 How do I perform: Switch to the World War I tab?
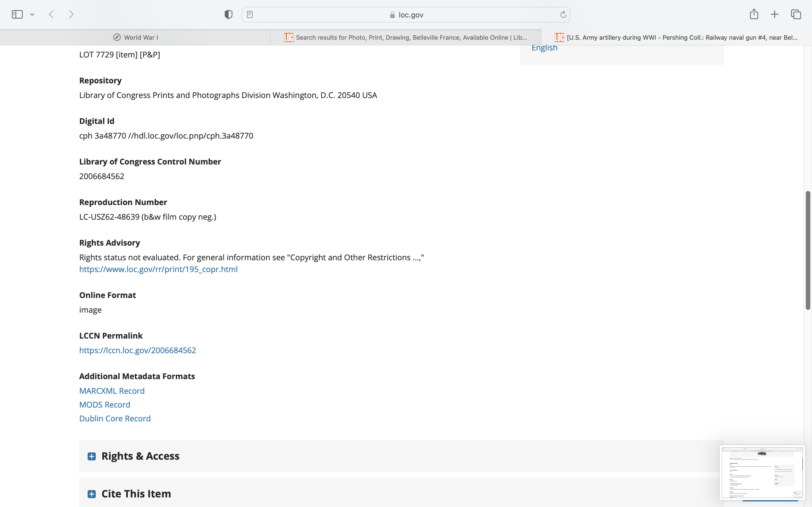pos(135,37)
